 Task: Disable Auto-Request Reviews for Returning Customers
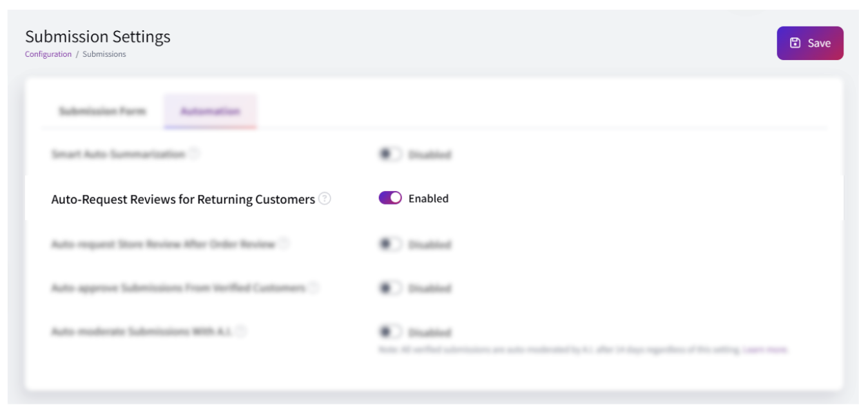(391, 198)
